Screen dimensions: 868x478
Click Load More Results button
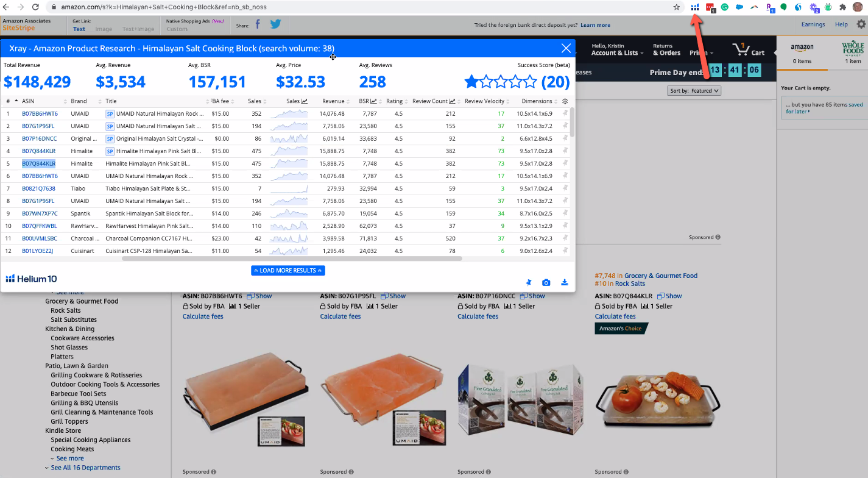pos(288,270)
